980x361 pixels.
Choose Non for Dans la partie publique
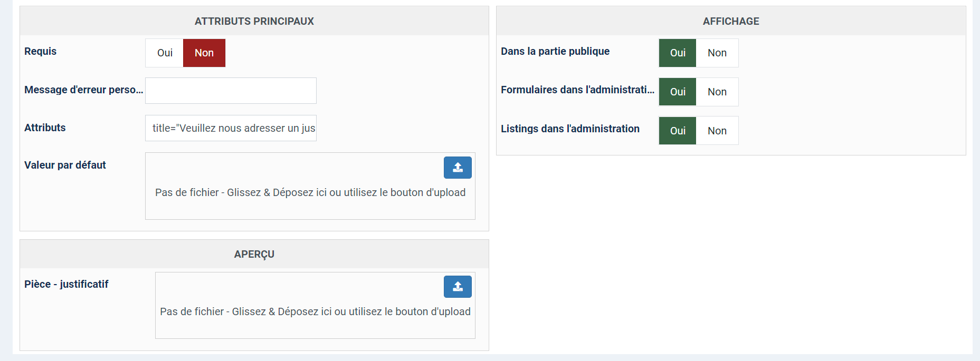[x=717, y=53]
